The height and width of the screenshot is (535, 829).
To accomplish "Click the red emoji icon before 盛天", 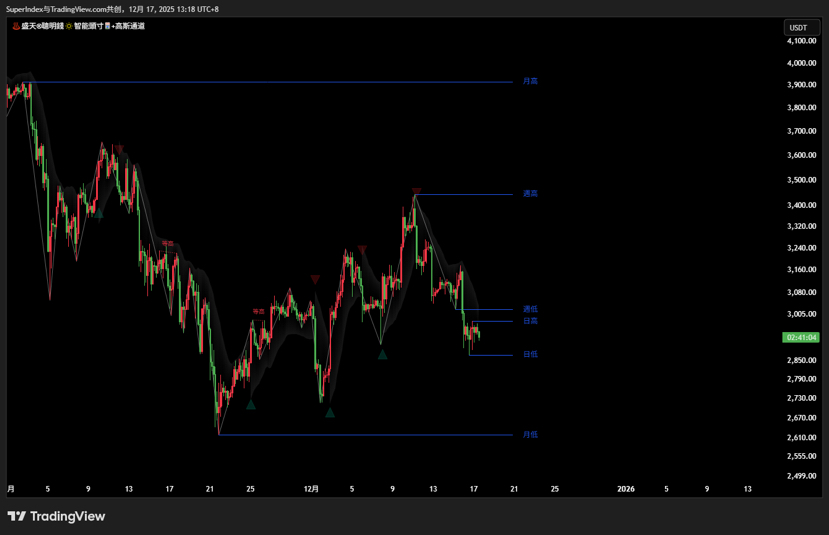I will click(x=16, y=26).
